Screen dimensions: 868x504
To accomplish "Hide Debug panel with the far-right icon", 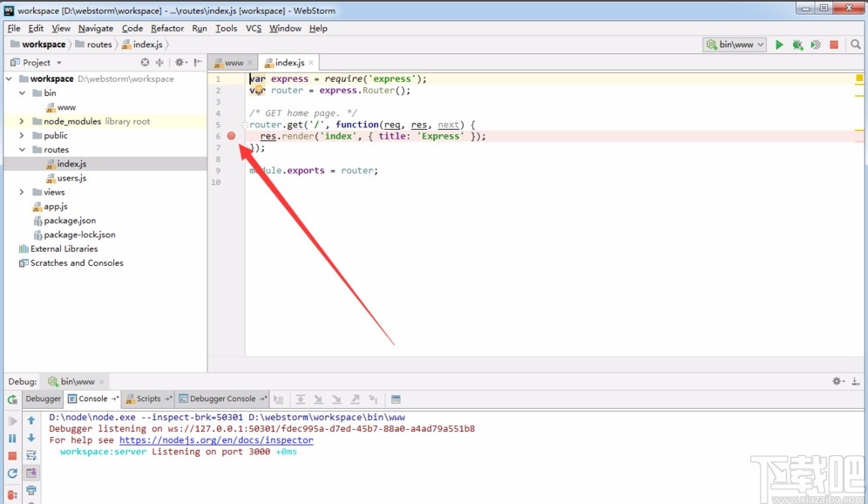I will pos(855,381).
